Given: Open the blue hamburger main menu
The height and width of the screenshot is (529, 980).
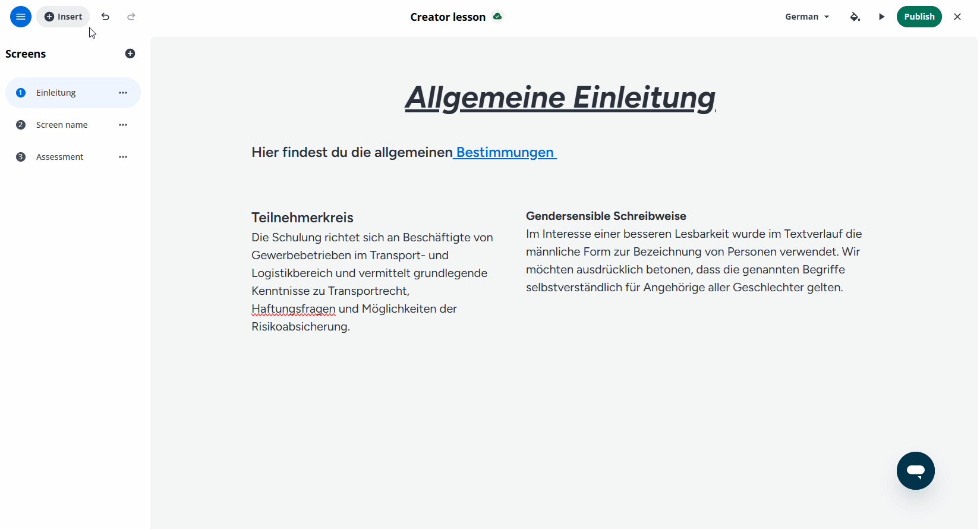Looking at the screenshot, I should click(21, 17).
